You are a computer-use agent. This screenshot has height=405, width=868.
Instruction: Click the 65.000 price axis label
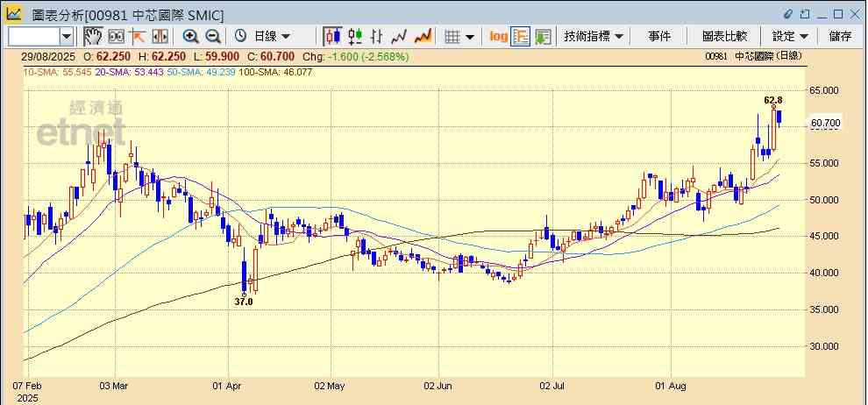[824, 90]
